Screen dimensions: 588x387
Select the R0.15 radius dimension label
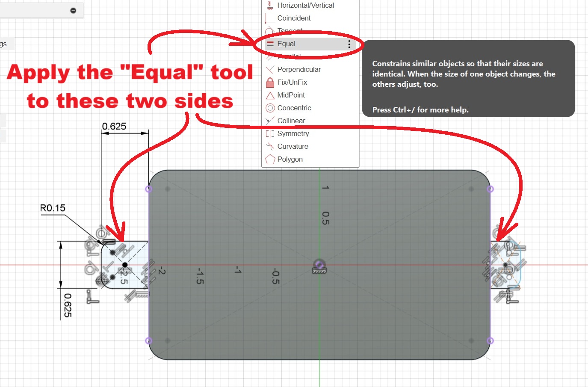pyautogui.click(x=53, y=208)
